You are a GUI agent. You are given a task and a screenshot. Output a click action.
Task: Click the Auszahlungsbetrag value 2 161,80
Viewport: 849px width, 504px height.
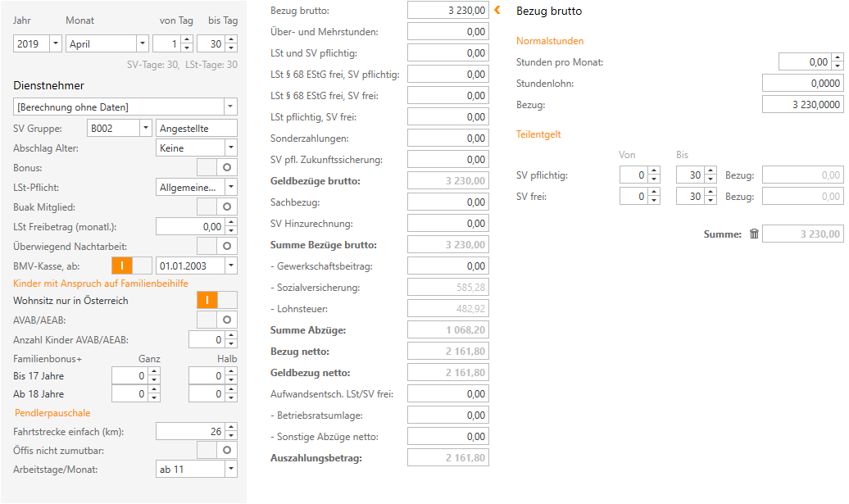tap(448, 458)
